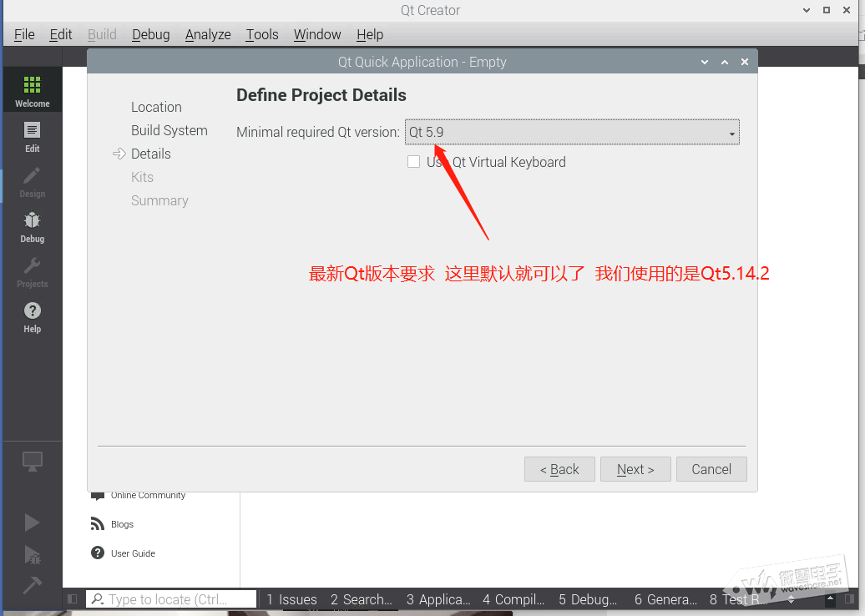
Task: Roll up the wizard dialog title bar arrow
Action: click(x=725, y=62)
